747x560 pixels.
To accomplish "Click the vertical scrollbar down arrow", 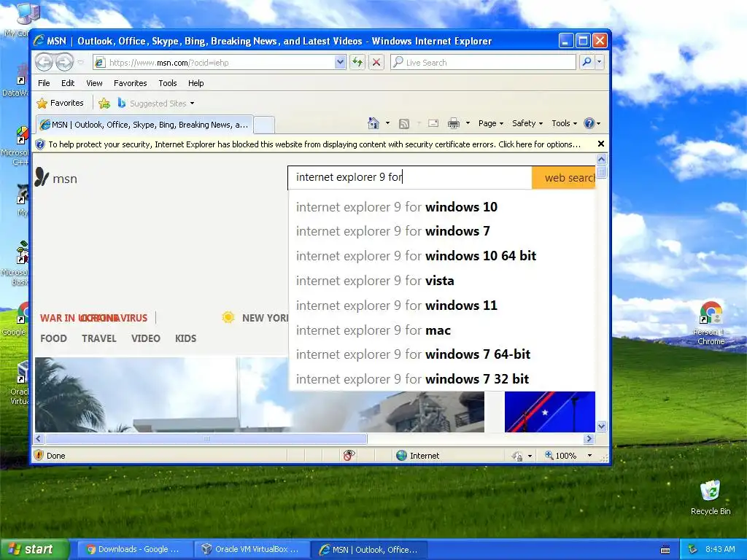I will tap(601, 426).
